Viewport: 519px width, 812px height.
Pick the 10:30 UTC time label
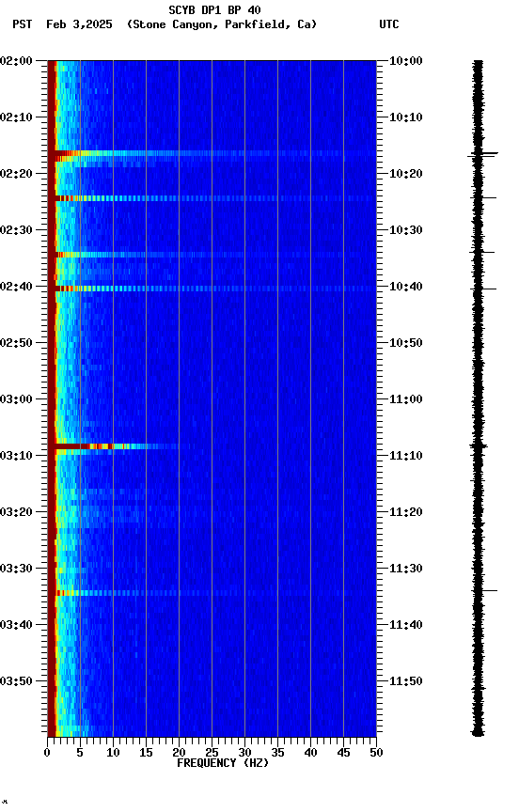[405, 230]
